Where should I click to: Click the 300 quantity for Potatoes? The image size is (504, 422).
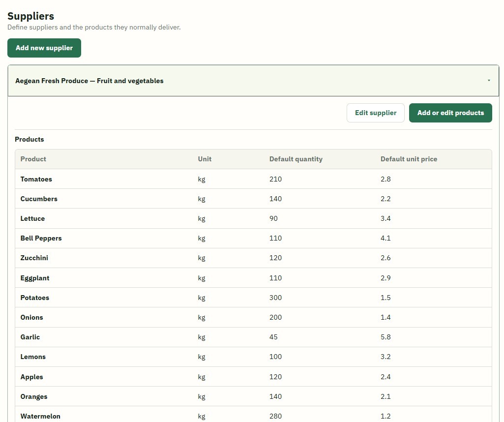[x=275, y=298]
